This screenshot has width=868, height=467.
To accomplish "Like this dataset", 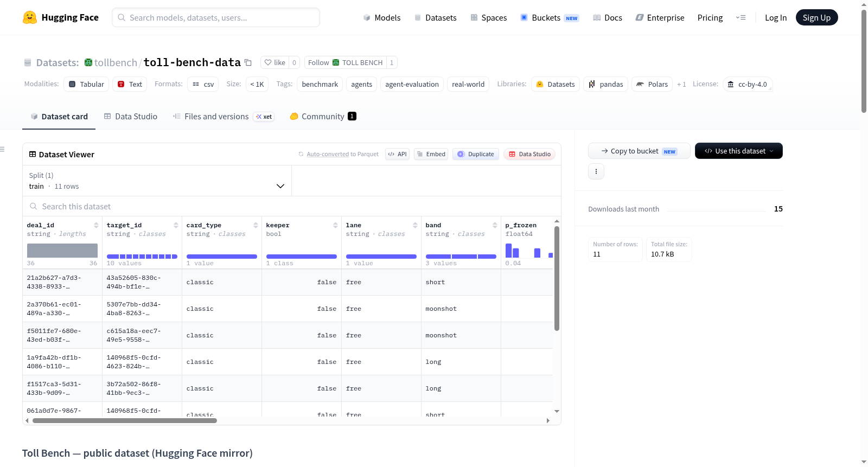I will coord(275,63).
